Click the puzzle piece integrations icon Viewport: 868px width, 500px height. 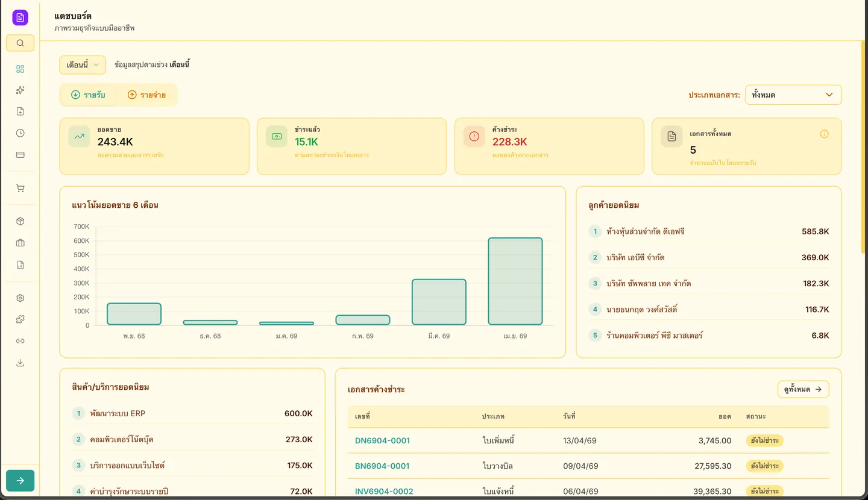point(20,319)
